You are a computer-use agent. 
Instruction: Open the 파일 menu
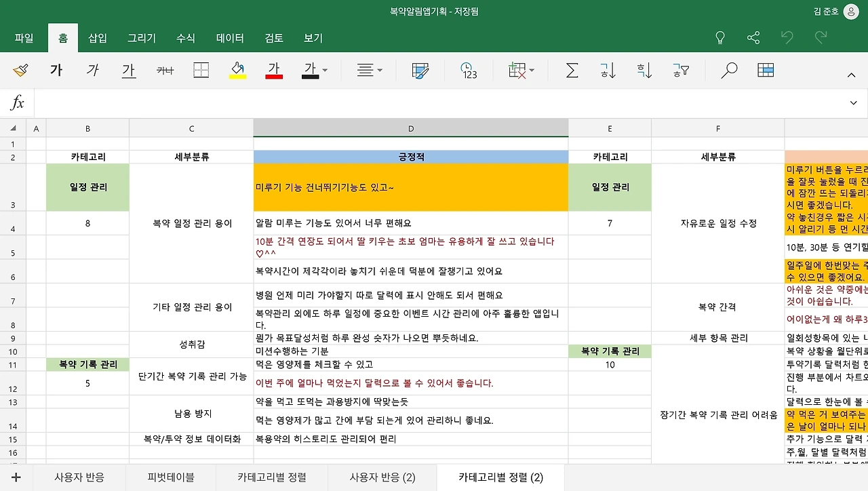coord(24,38)
